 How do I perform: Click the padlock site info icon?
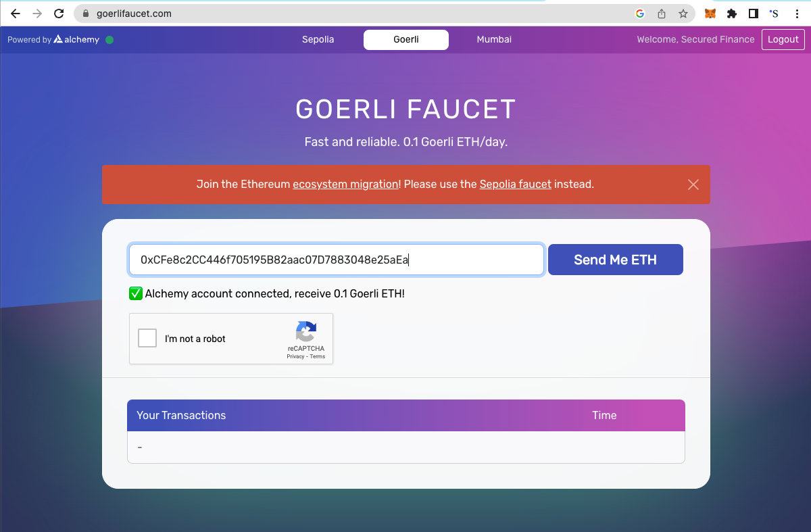[85, 14]
